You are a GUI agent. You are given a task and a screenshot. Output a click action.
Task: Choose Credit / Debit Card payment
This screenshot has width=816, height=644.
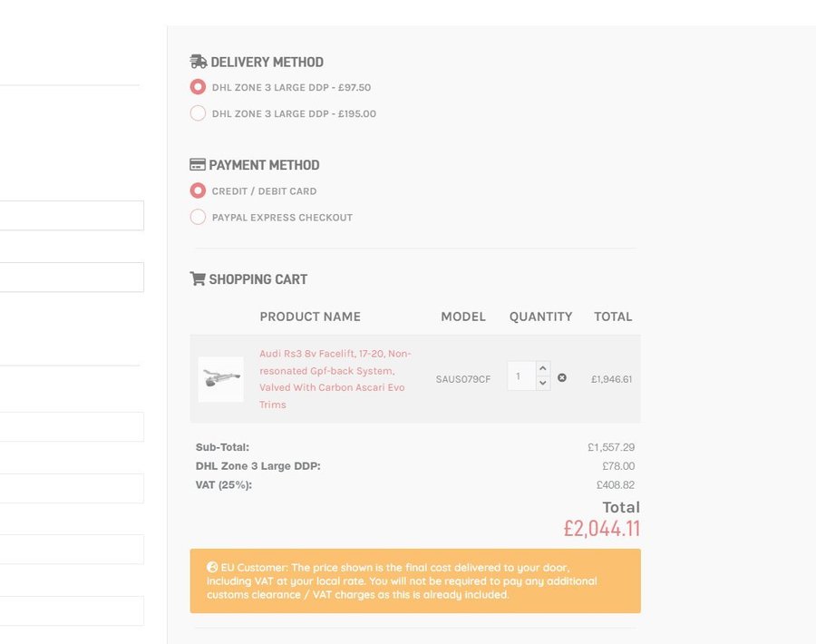pyautogui.click(x=198, y=190)
